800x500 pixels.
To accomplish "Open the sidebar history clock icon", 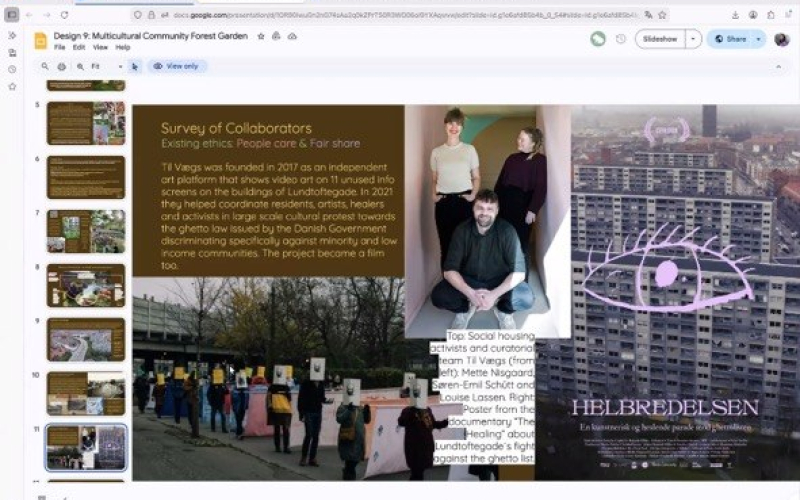I will pyautogui.click(x=12, y=69).
